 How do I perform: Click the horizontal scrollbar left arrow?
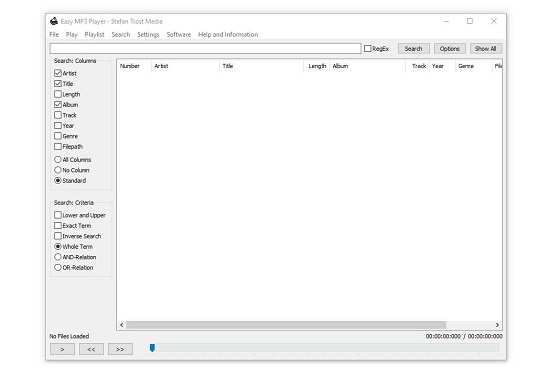pos(122,325)
